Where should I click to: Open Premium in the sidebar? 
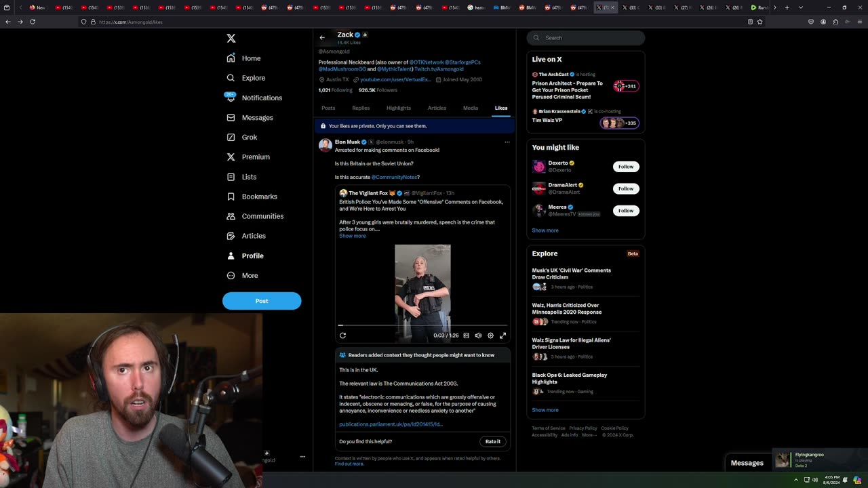pyautogui.click(x=248, y=157)
